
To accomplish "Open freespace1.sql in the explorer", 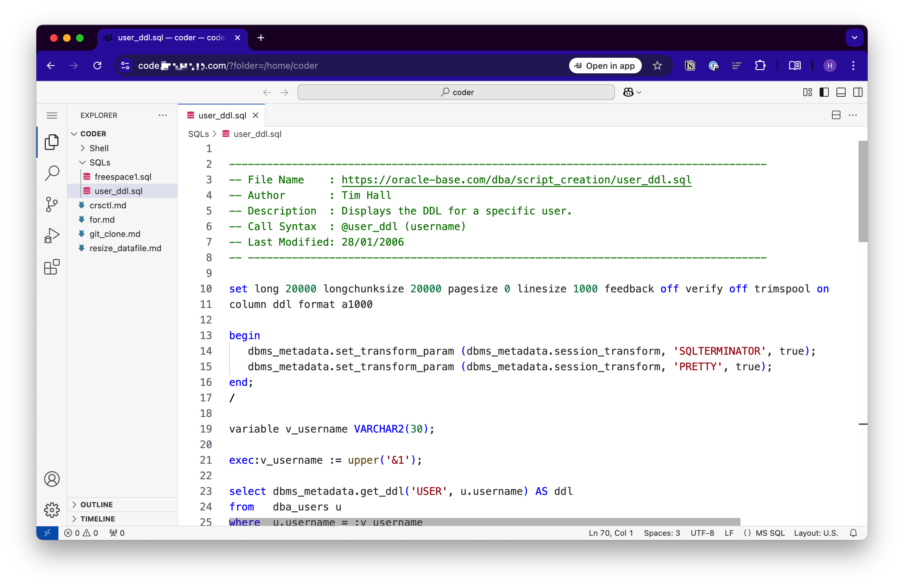I will (123, 177).
